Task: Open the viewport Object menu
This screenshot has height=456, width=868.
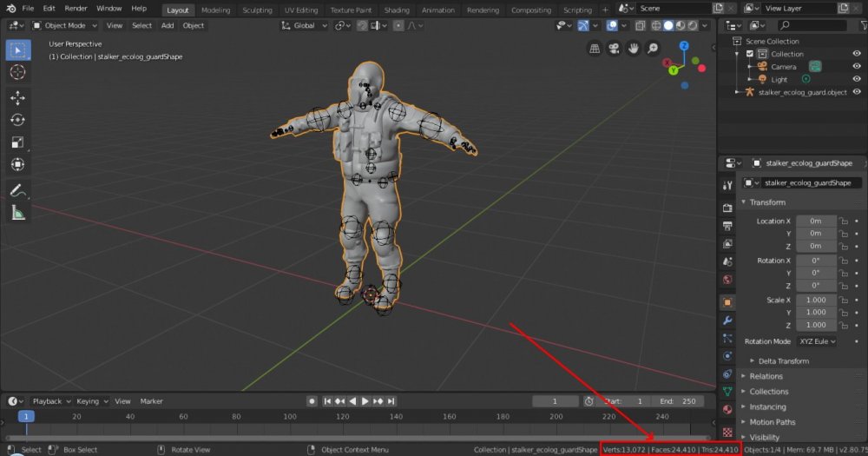Action: click(x=194, y=25)
